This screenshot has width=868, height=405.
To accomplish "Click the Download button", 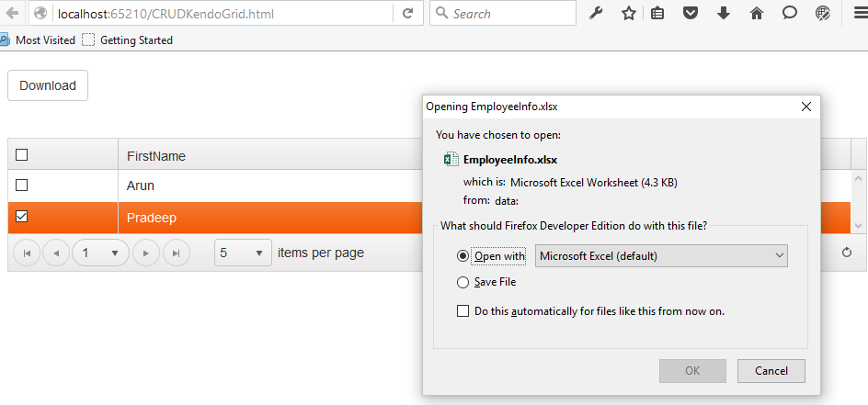I will pos(48,85).
